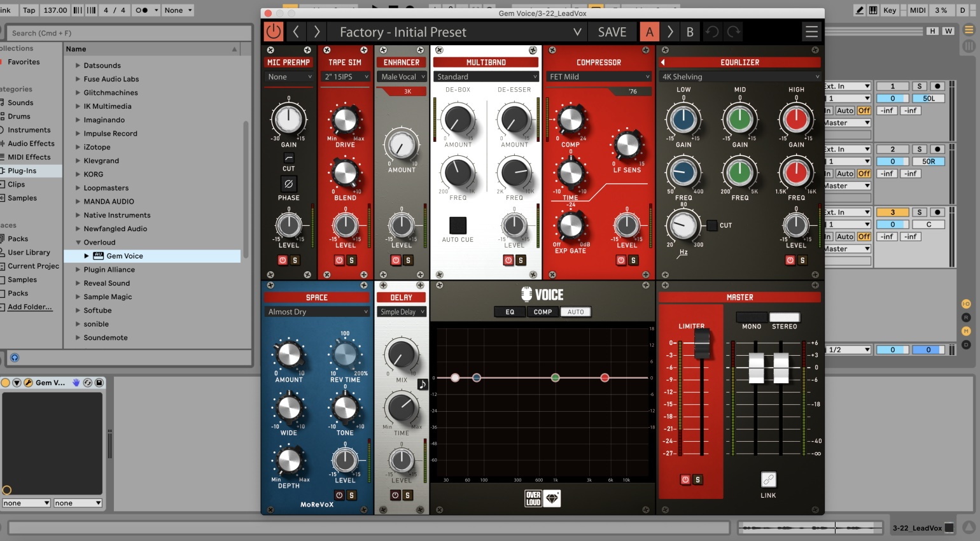Open the Equalizer 4K Shelving dropdown
Viewport: 980px width, 541px height.
[740, 76]
